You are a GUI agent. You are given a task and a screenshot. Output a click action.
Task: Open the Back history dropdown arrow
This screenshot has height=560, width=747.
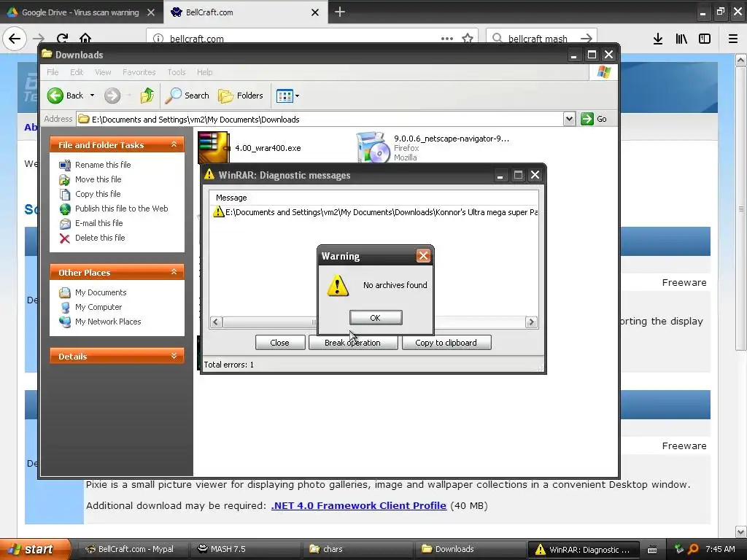pyautogui.click(x=92, y=96)
